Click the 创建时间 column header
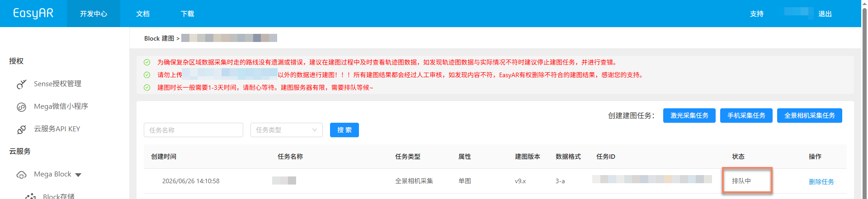 point(164,157)
